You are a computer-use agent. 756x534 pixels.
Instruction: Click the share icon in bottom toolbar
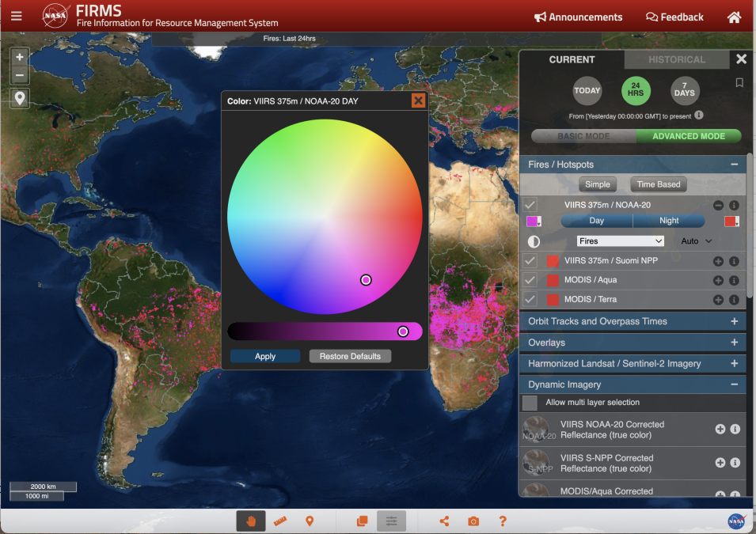coord(445,521)
